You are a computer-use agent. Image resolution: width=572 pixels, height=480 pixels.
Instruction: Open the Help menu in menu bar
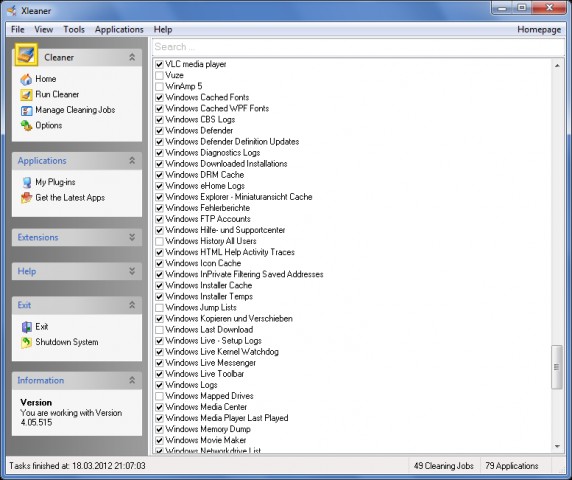click(163, 30)
